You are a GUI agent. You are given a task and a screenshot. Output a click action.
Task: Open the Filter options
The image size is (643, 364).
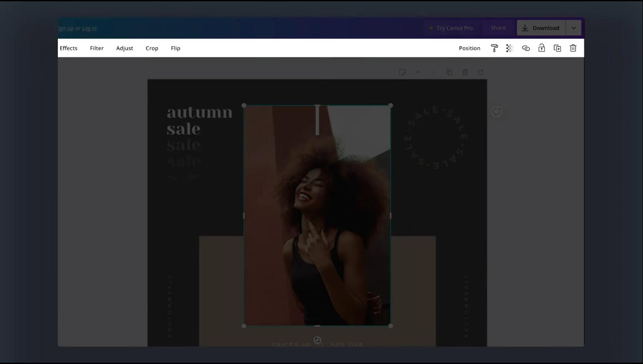tap(97, 48)
